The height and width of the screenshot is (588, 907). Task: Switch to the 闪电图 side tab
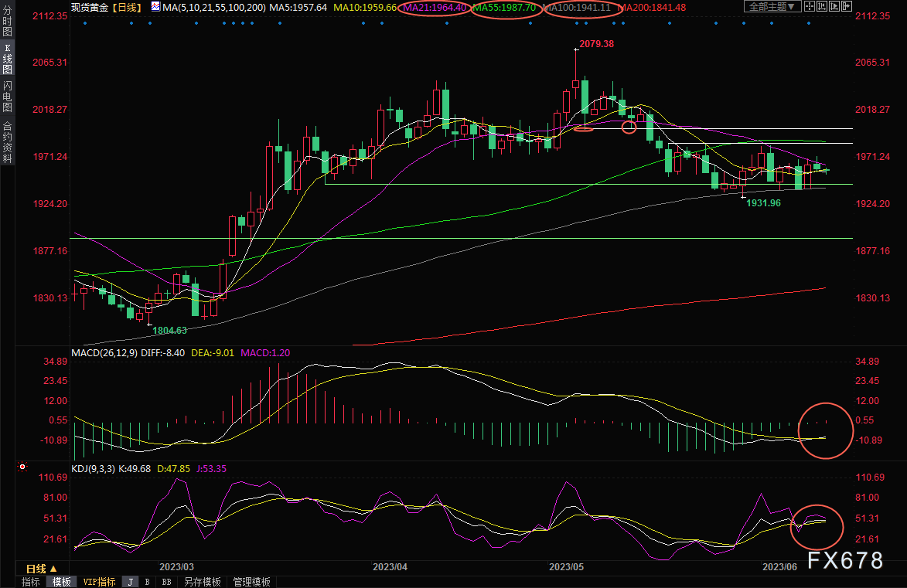(7, 97)
